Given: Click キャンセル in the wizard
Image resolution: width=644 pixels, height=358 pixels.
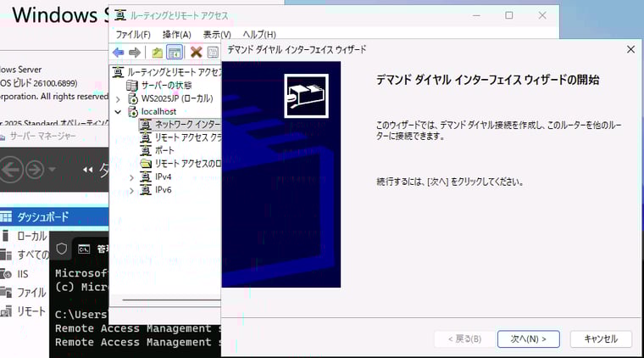Looking at the screenshot, I should tap(601, 339).
